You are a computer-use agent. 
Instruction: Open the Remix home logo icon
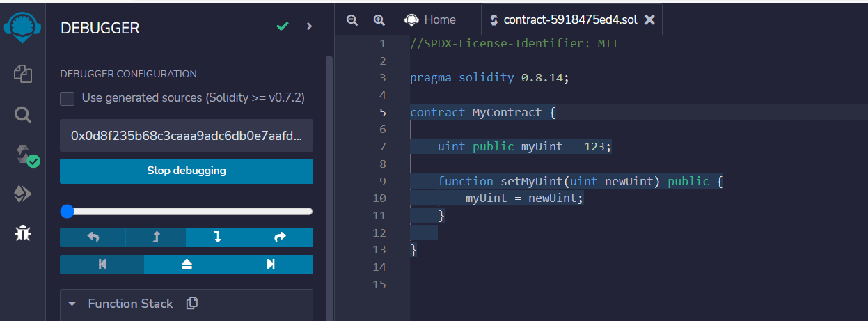click(23, 27)
